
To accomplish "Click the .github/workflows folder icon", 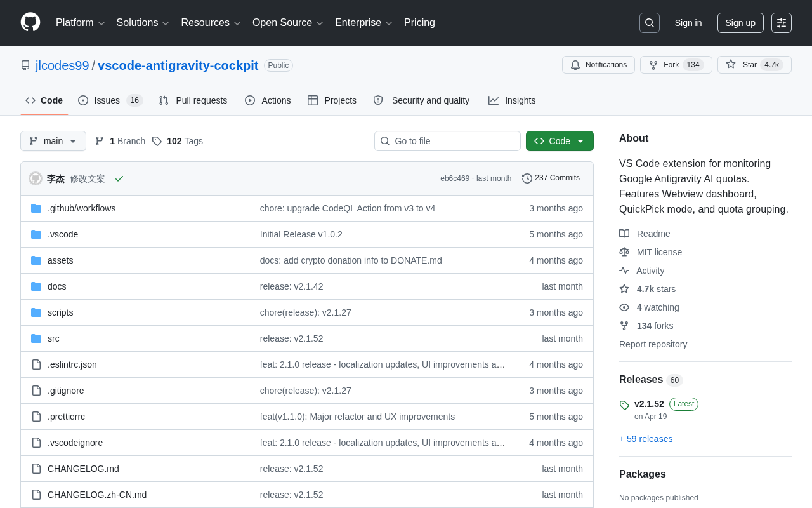I will (36, 208).
